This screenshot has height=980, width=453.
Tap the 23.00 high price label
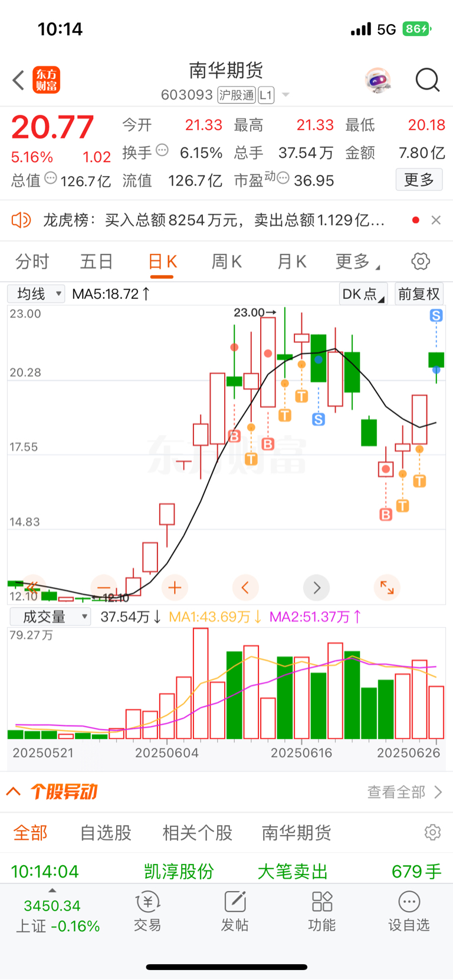coord(255,312)
